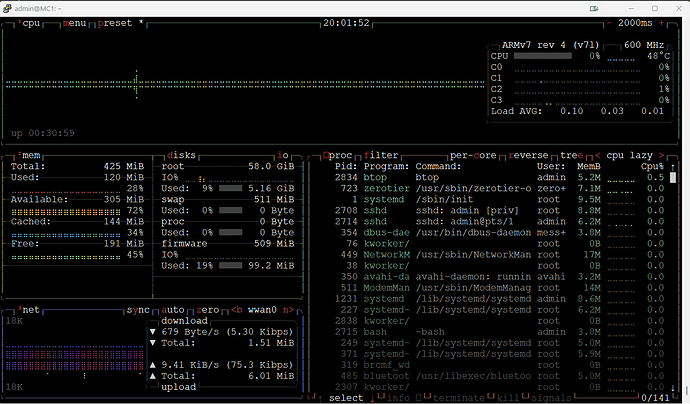Viewport: 690px width, 404px height.
Task: Click the Pid column header
Action: (x=346, y=166)
